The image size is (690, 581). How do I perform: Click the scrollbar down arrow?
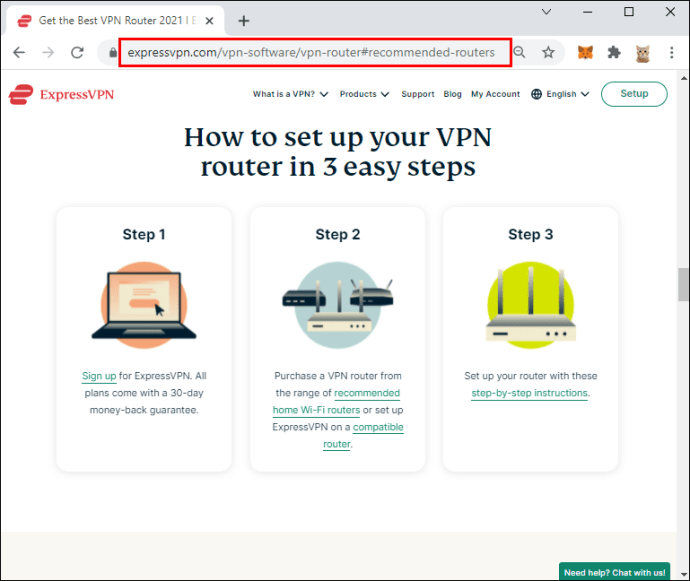tap(683, 574)
